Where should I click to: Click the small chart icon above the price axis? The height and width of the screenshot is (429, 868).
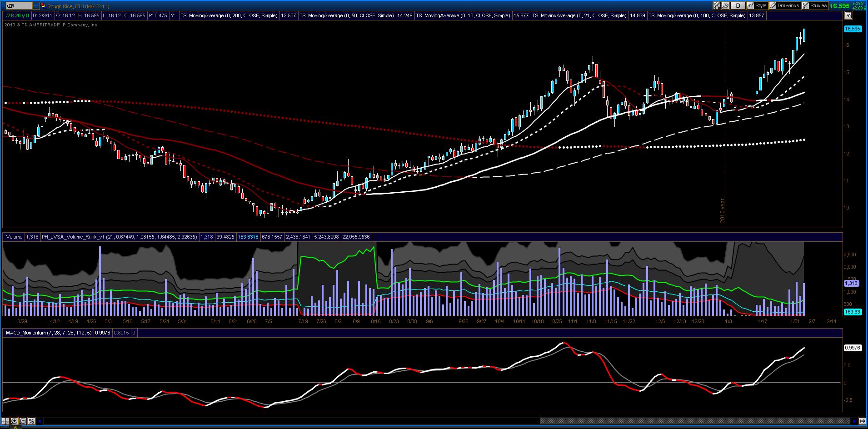tap(848, 15)
